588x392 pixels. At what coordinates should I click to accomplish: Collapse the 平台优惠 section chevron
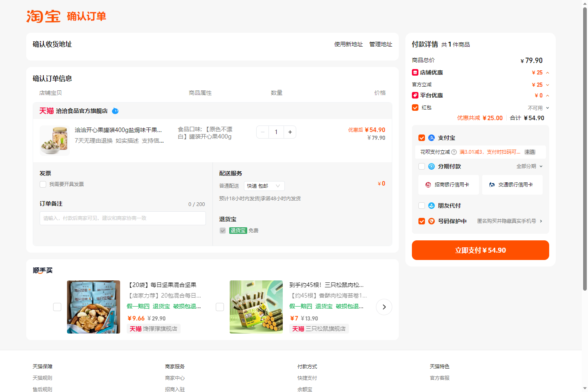pos(548,96)
